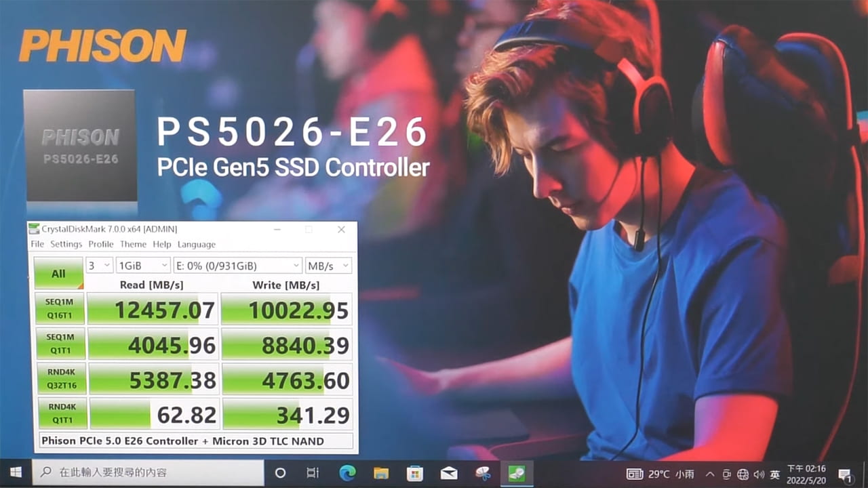Open the File menu
Viewport: 868px width, 488px height.
click(x=37, y=244)
